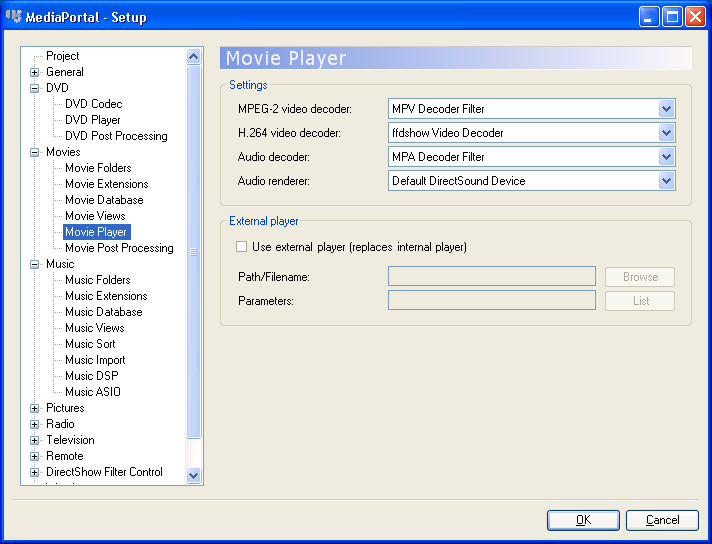Collapse the DVD tree node

[35, 88]
